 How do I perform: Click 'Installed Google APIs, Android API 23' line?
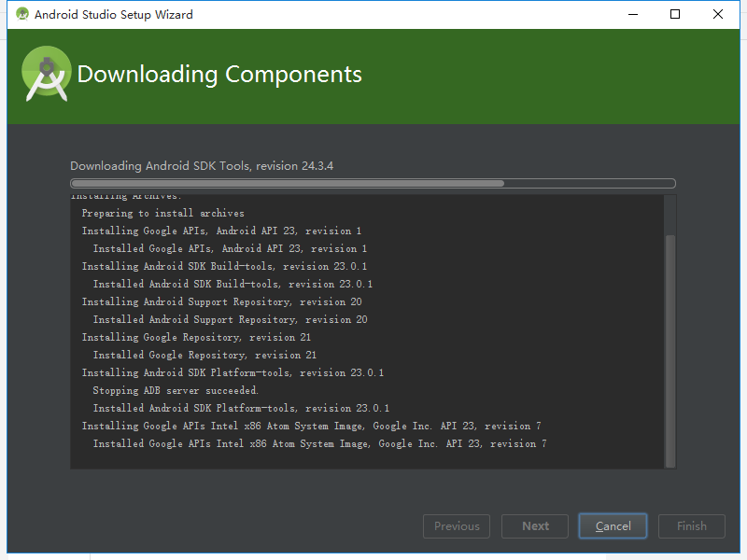[x=230, y=248]
